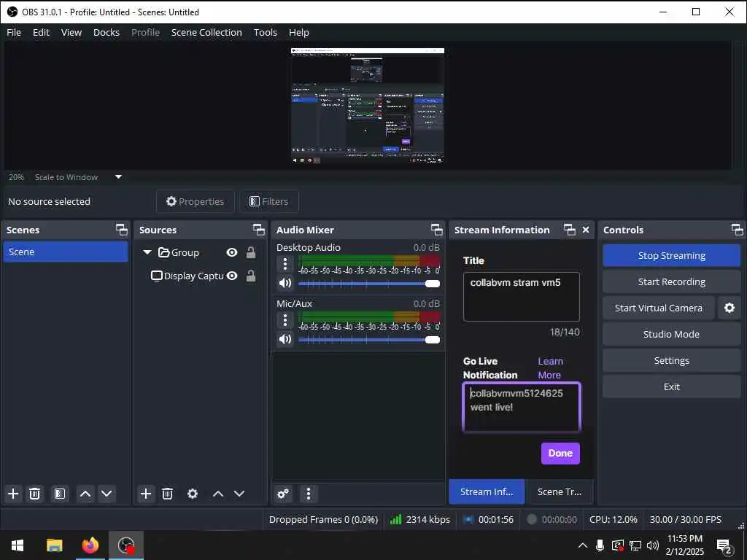Adjust Desktop Audio volume slider
The width and height of the screenshot is (747, 560).
(368, 284)
